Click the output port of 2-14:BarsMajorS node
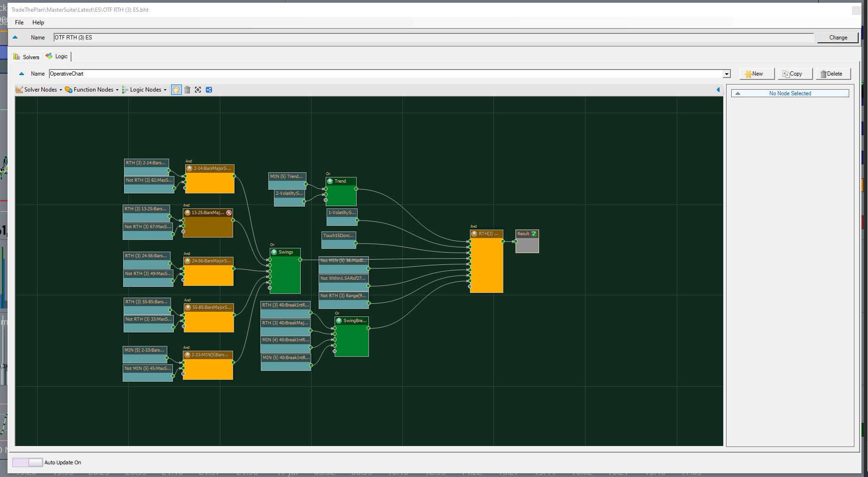This screenshot has width=868, height=477. click(234, 176)
